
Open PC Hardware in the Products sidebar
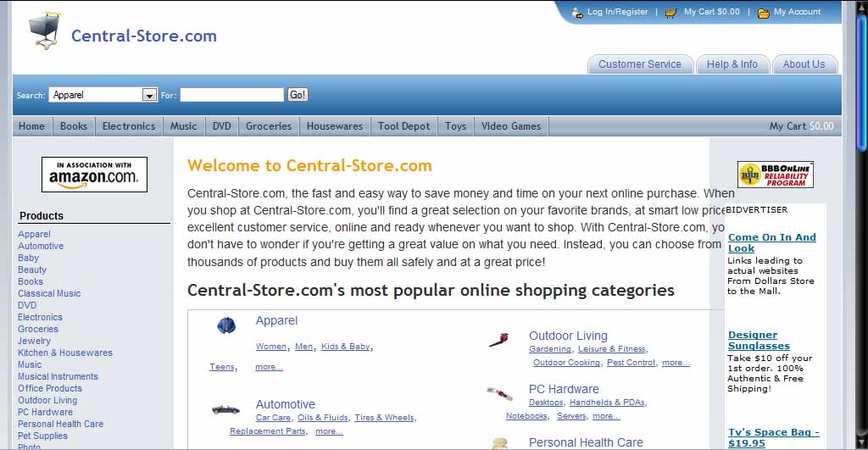[x=46, y=413]
